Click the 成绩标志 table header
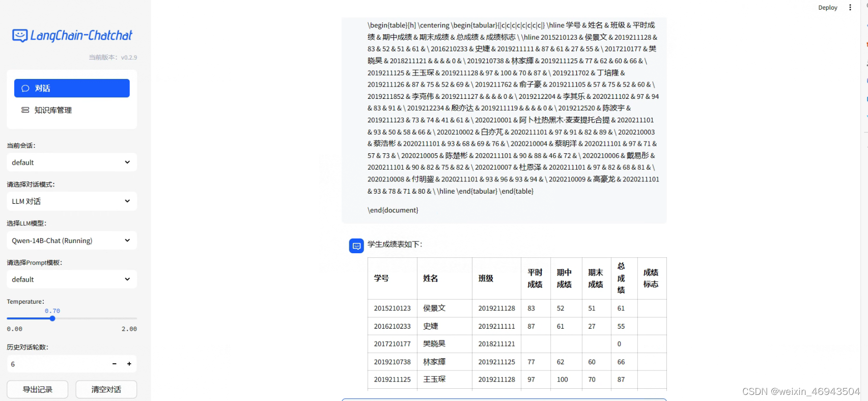The height and width of the screenshot is (401, 868). pyautogui.click(x=652, y=278)
